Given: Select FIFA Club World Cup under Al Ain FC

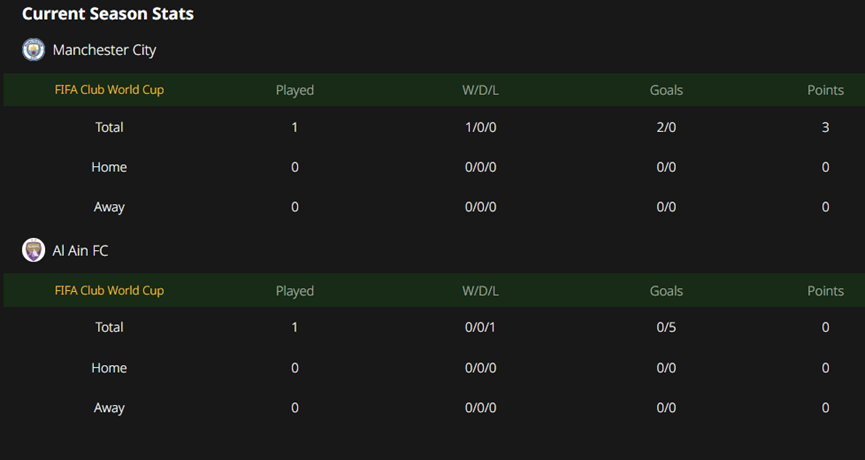Looking at the screenshot, I should 109,291.
